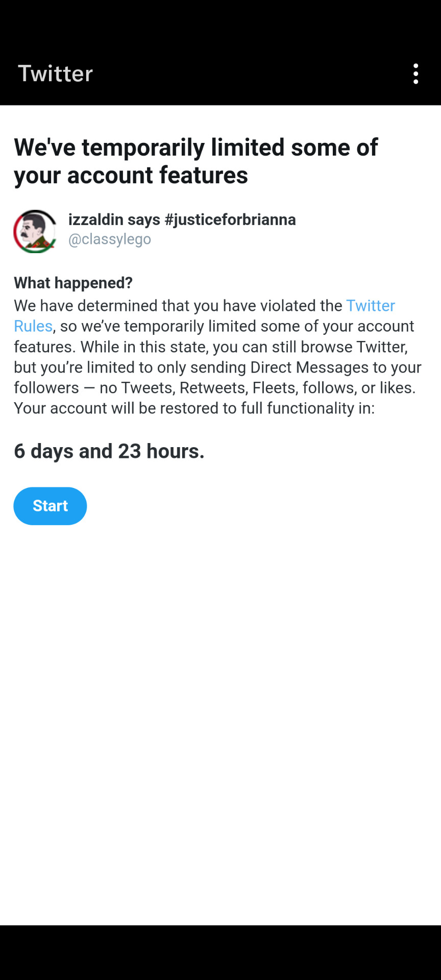
Task: Tap the 6 days and 23 hours countdown
Action: (109, 451)
